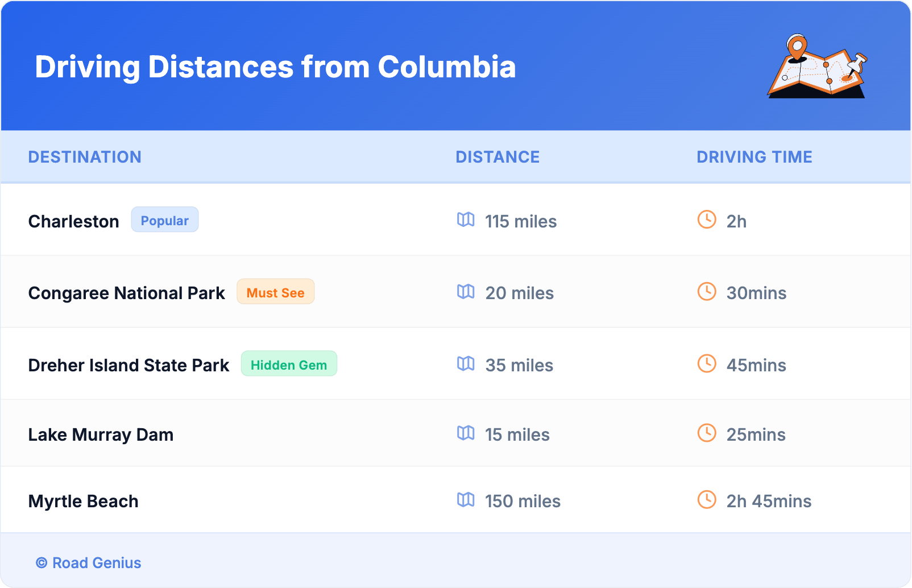Click the map icon beside 115 miles
This screenshot has height=588, width=912.
[466, 220]
